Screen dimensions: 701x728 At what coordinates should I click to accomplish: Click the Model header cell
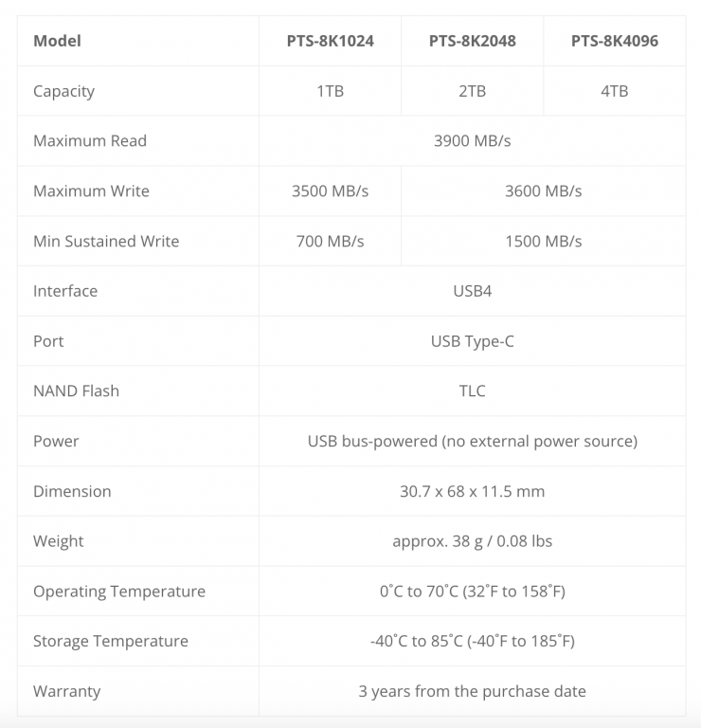click(x=57, y=41)
